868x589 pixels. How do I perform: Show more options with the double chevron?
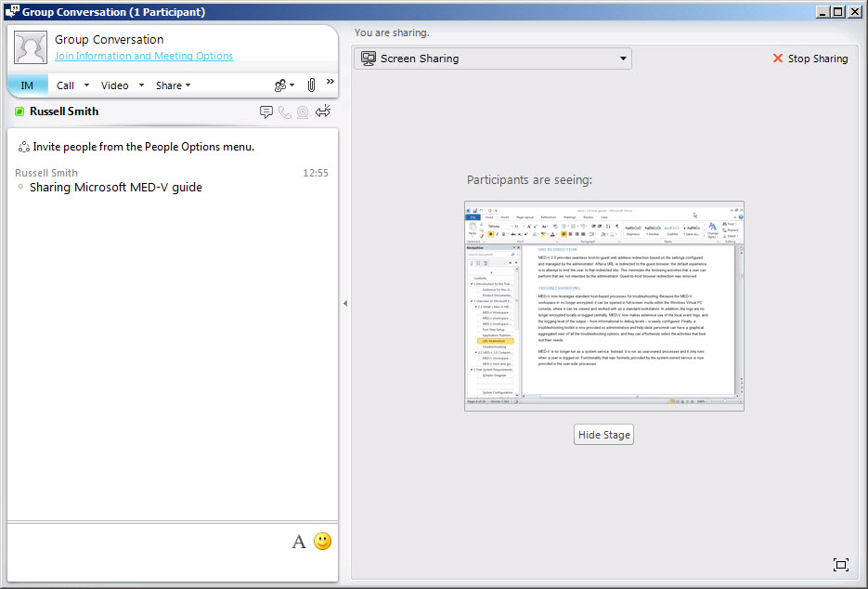coord(330,82)
